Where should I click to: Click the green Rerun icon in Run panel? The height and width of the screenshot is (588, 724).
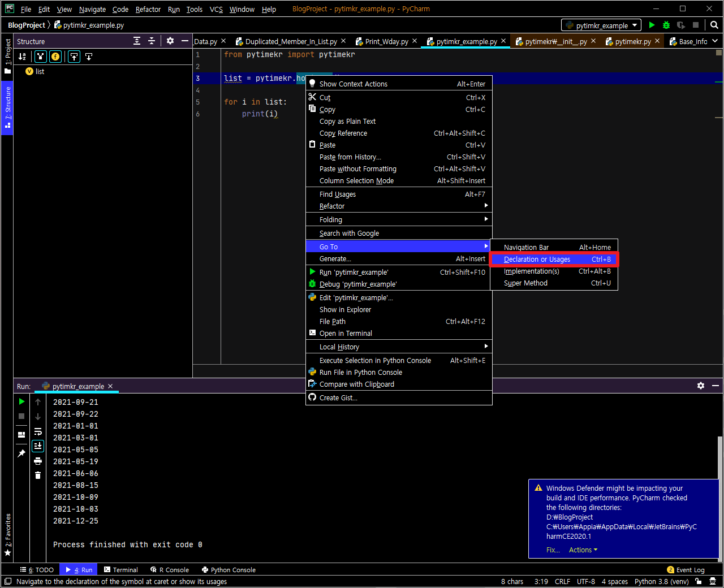21,401
